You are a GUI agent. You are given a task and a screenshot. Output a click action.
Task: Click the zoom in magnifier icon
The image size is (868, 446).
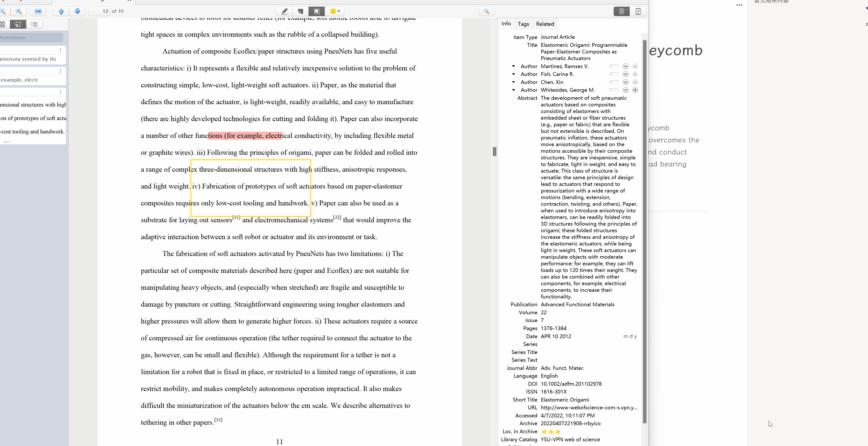coord(19,11)
